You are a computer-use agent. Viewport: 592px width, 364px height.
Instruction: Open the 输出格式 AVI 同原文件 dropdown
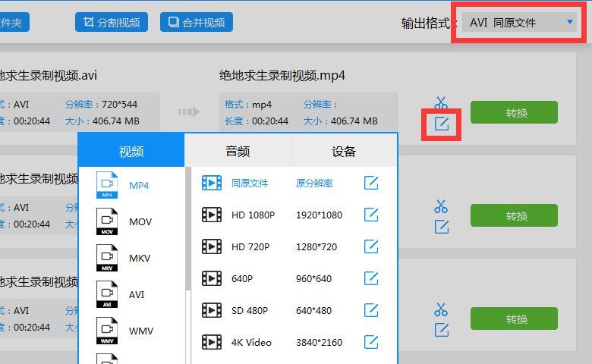[x=520, y=22]
